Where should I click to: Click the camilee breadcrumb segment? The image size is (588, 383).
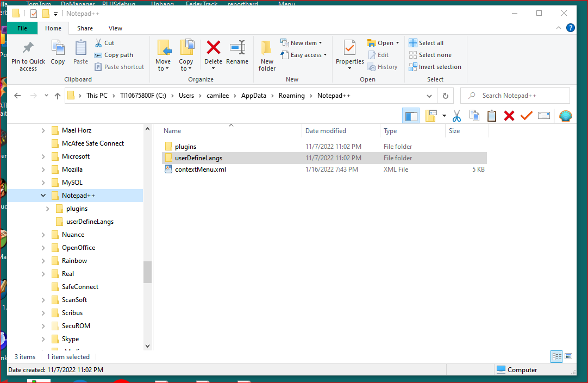pyautogui.click(x=217, y=96)
